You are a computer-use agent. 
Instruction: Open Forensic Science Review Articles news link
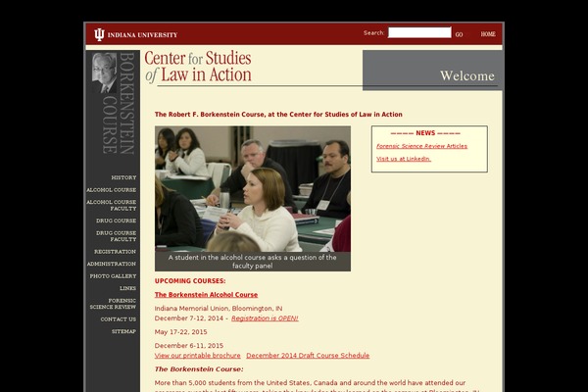pos(421,146)
